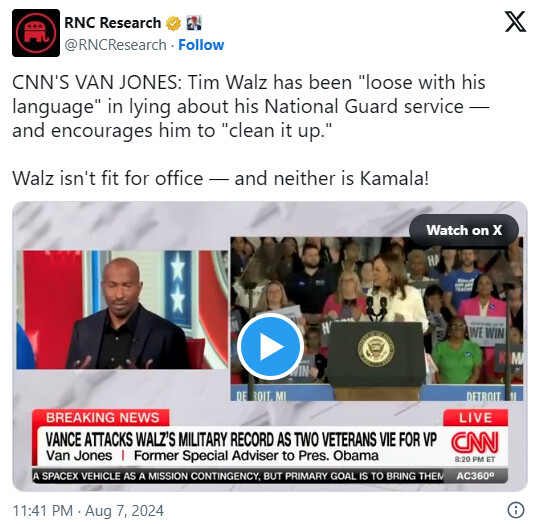Click the AC360 show label
538x524 pixels.
tap(475, 476)
